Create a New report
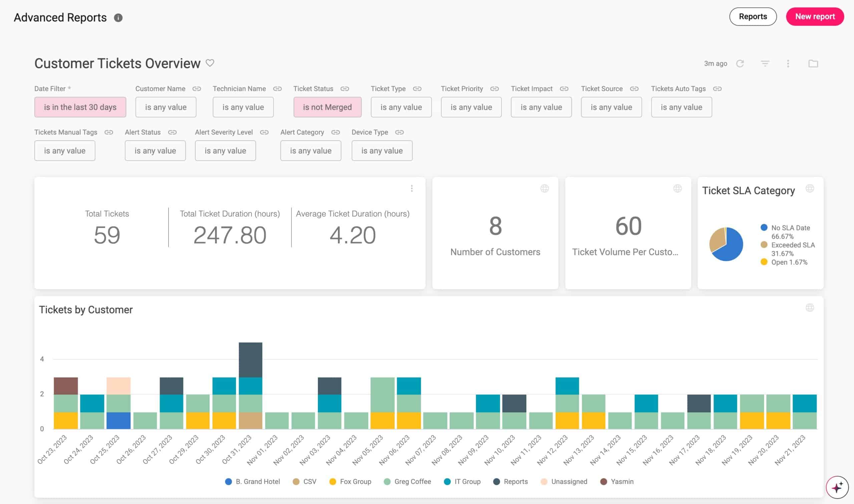Viewport: 854px width, 504px height. pyautogui.click(x=815, y=17)
